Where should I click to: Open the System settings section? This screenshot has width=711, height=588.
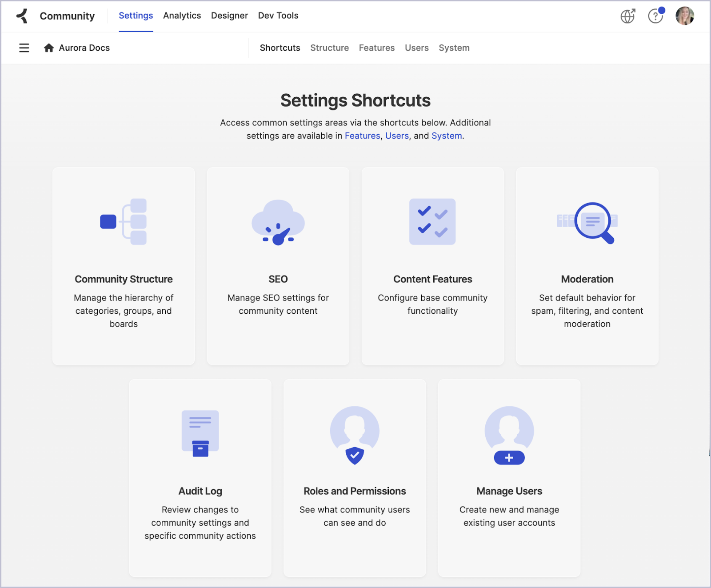click(454, 48)
